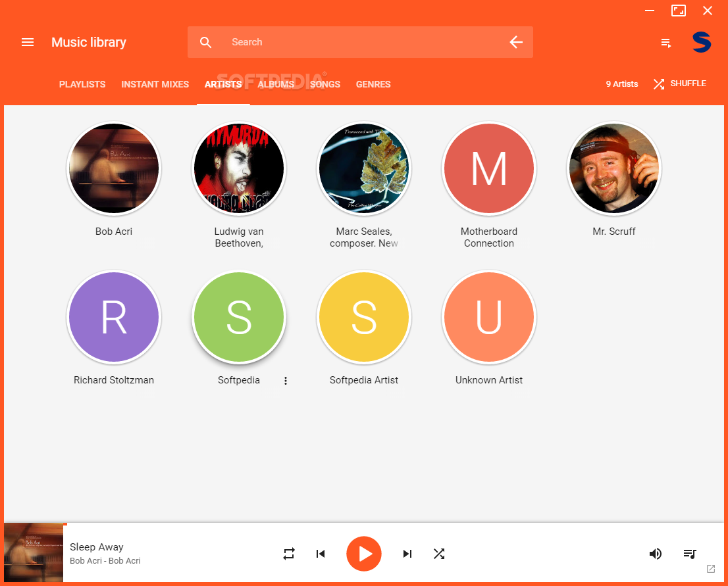Maximize the application window
Image resolution: width=728 pixels, height=586 pixels.
(x=679, y=11)
